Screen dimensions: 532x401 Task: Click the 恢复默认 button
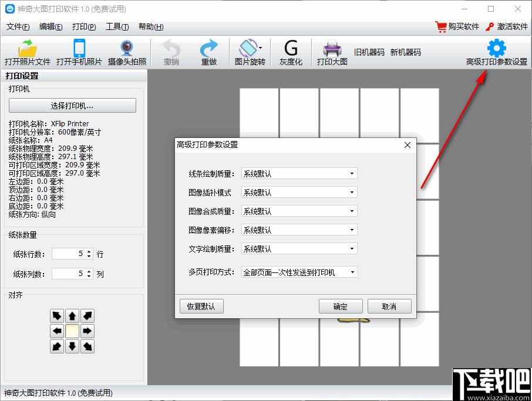click(201, 306)
